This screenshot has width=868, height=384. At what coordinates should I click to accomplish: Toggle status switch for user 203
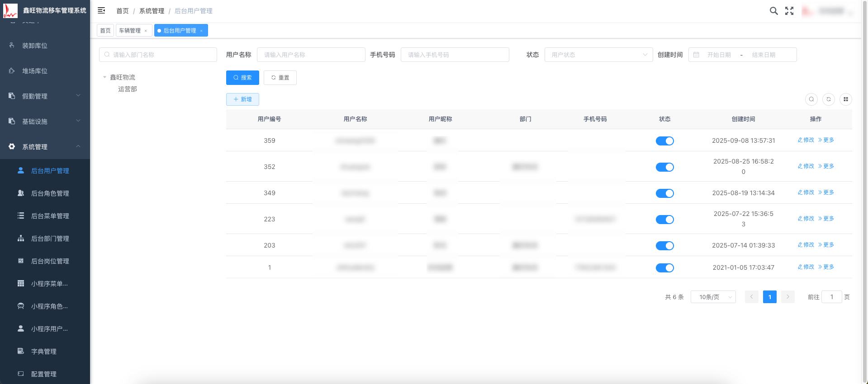click(665, 246)
